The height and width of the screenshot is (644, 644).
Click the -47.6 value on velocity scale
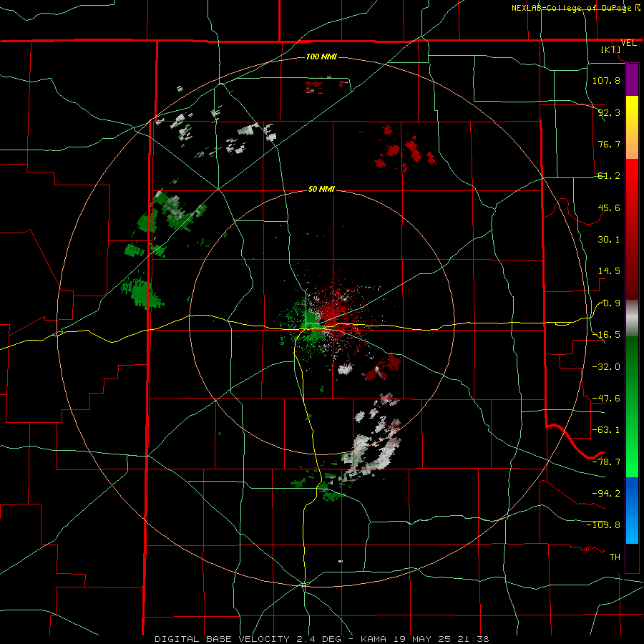point(606,399)
